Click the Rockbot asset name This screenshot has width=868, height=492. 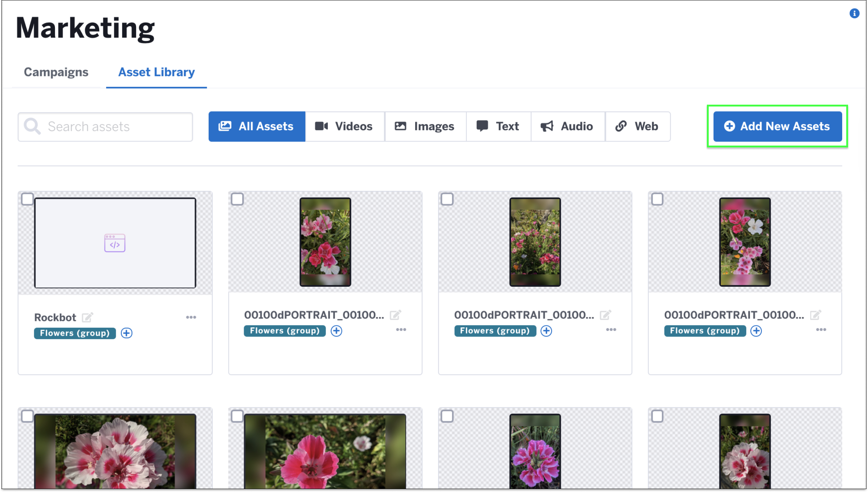point(55,317)
